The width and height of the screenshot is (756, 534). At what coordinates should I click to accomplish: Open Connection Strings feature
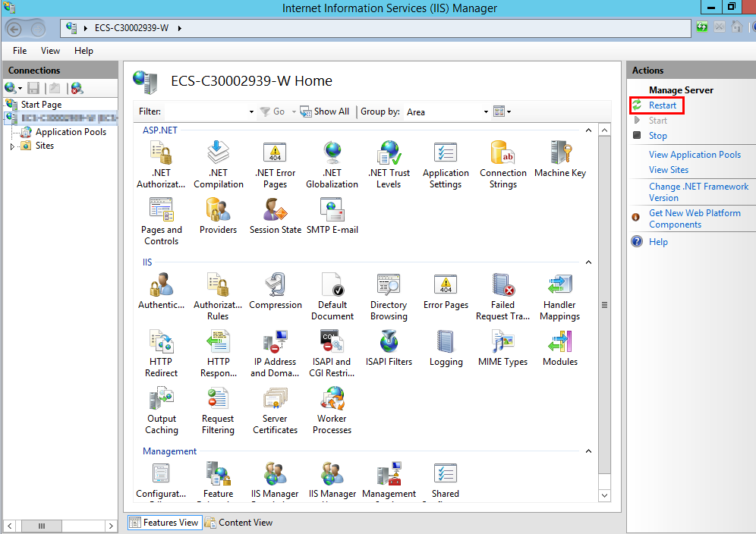click(x=503, y=165)
